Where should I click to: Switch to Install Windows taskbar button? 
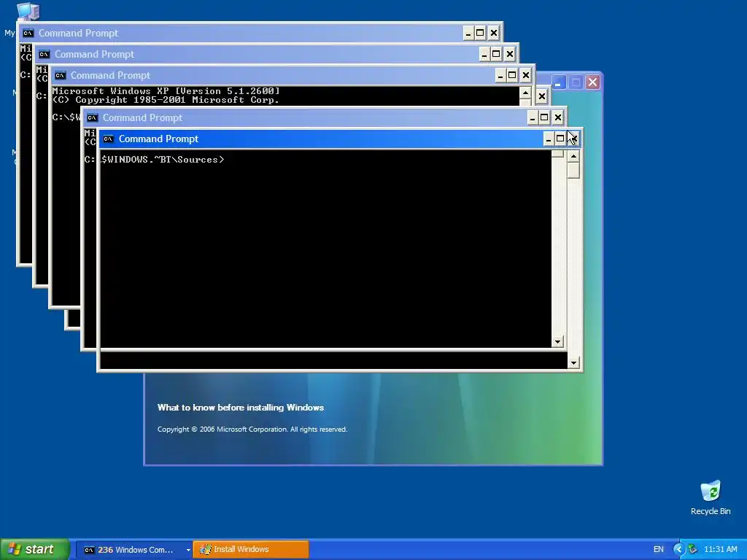tap(251, 550)
